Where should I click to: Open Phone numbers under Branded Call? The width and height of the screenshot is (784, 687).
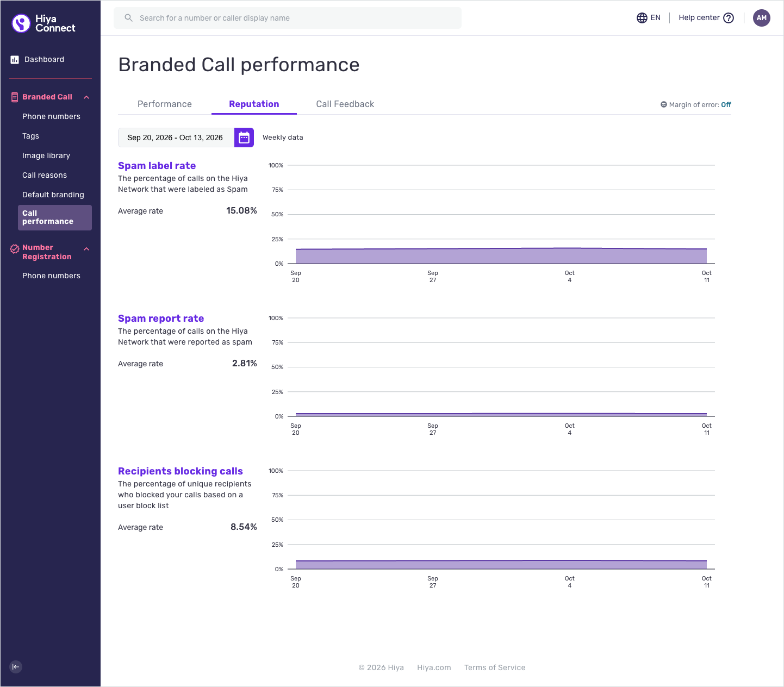(51, 116)
